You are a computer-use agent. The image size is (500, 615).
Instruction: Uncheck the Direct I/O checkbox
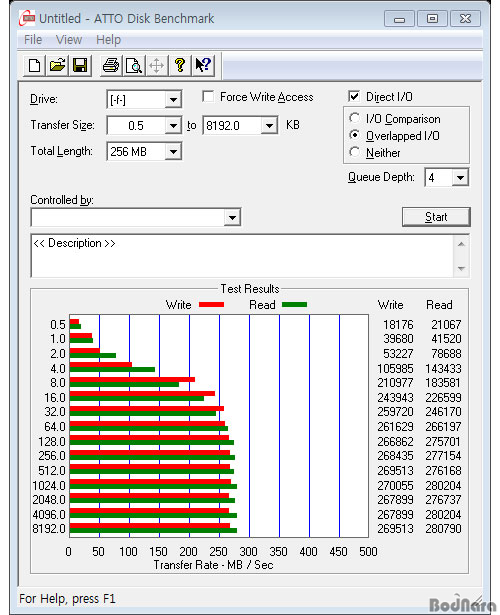coord(354,96)
